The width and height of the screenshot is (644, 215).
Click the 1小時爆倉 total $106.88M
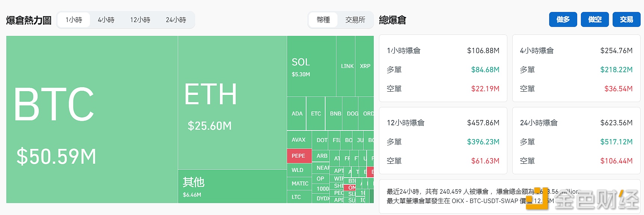[483, 50]
